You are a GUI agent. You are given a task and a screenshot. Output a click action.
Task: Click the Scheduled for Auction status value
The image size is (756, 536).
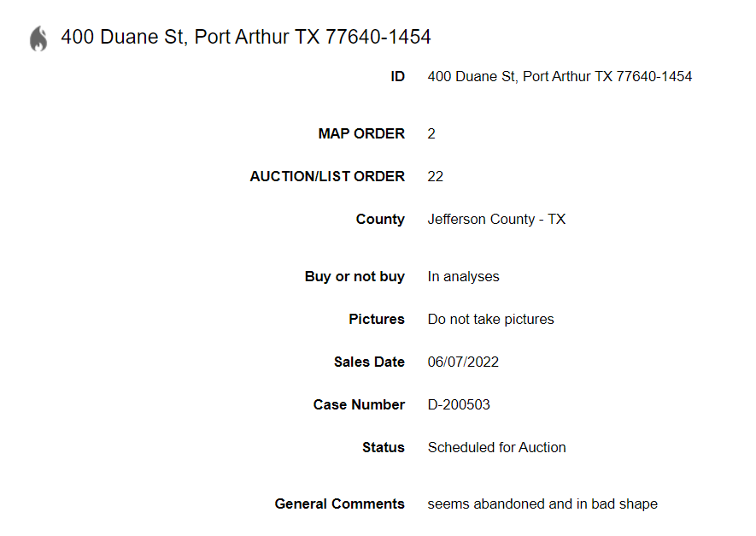click(497, 448)
